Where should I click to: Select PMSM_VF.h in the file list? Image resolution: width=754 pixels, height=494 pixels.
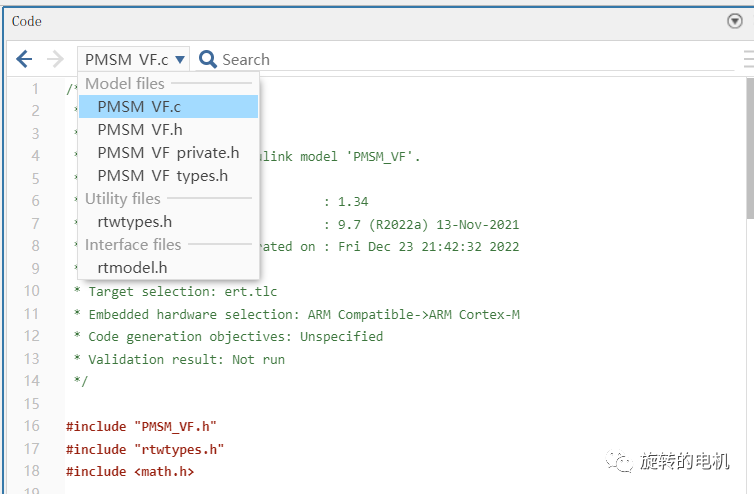tap(168, 129)
